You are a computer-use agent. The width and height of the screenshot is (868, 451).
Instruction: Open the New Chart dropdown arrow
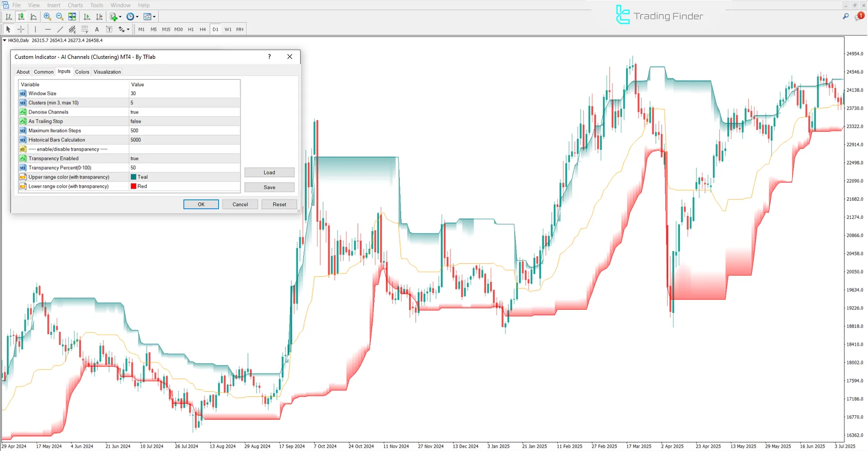(x=119, y=17)
